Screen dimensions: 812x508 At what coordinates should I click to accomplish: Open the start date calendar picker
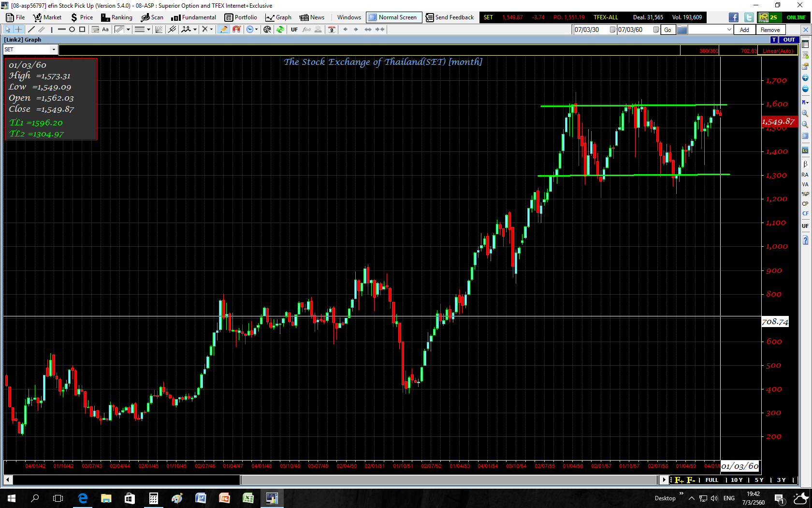coord(612,30)
